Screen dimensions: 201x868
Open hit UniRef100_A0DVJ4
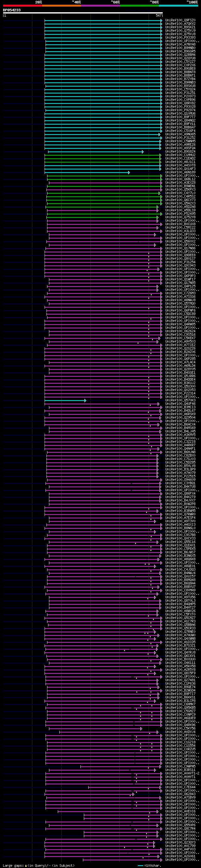[x=180, y=732]
